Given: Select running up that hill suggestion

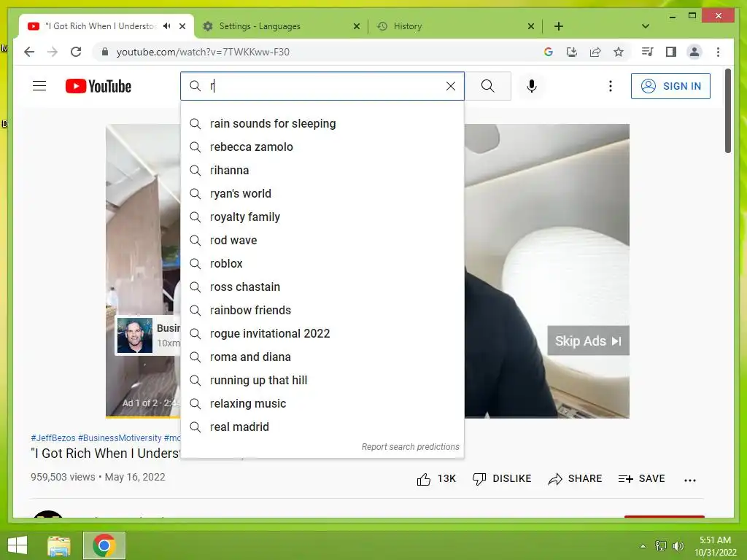Looking at the screenshot, I should point(322,381).
